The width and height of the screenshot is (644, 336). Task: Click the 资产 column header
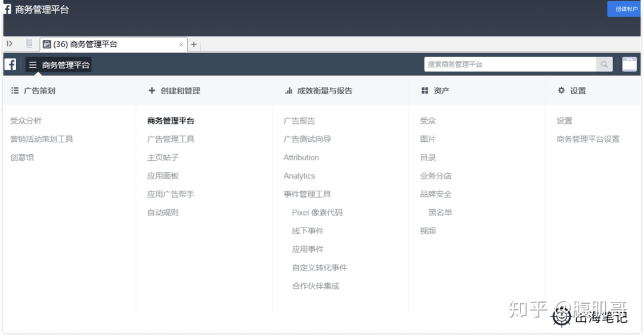point(441,91)
